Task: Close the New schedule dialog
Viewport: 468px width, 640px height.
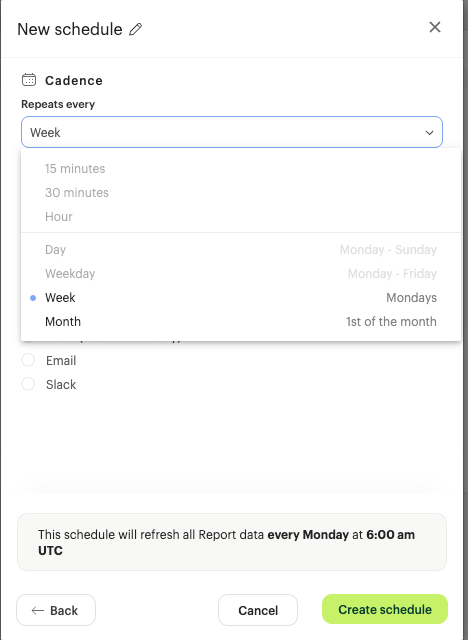Action: pyautogui.click(x=435, y=27)
